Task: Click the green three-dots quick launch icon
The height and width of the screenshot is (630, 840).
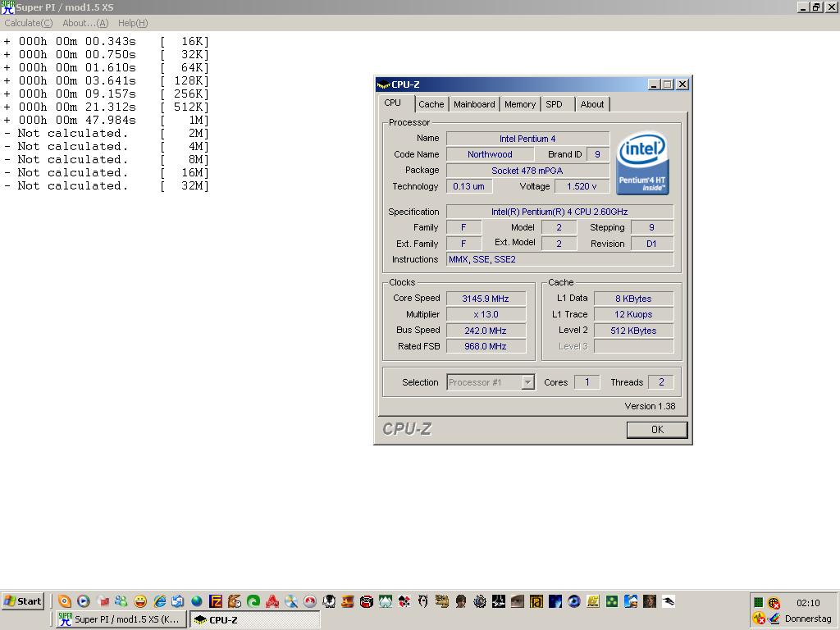Action: [611, 601]
